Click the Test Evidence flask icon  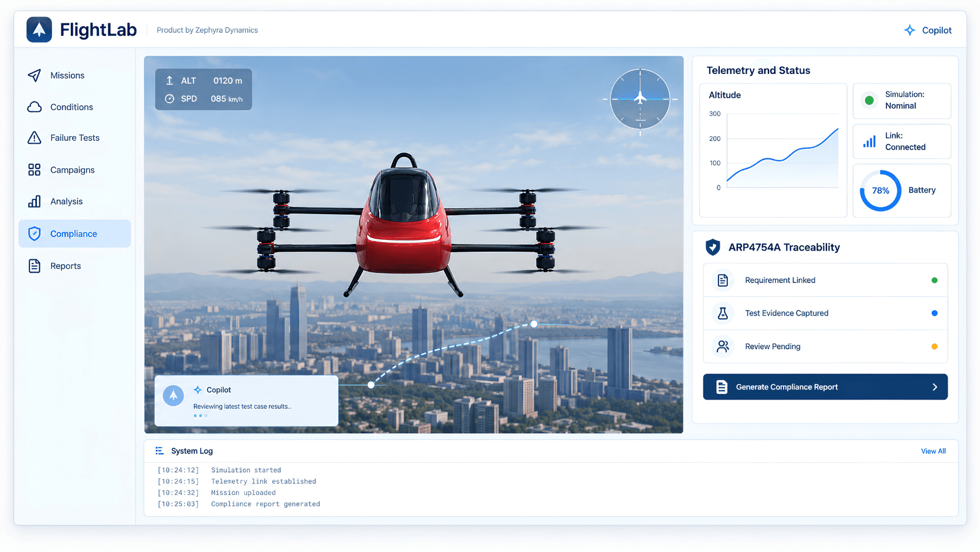click(x=723, y=313)
